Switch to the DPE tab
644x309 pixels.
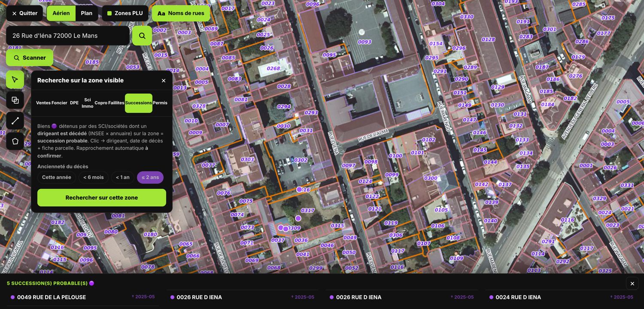74,103
